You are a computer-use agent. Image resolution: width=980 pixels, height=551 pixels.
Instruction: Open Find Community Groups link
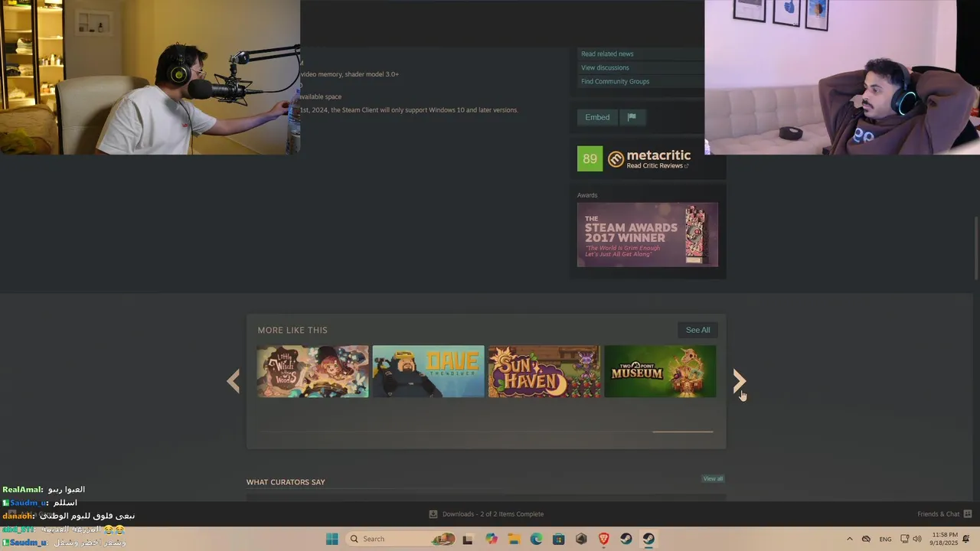[x=615, y=81]
